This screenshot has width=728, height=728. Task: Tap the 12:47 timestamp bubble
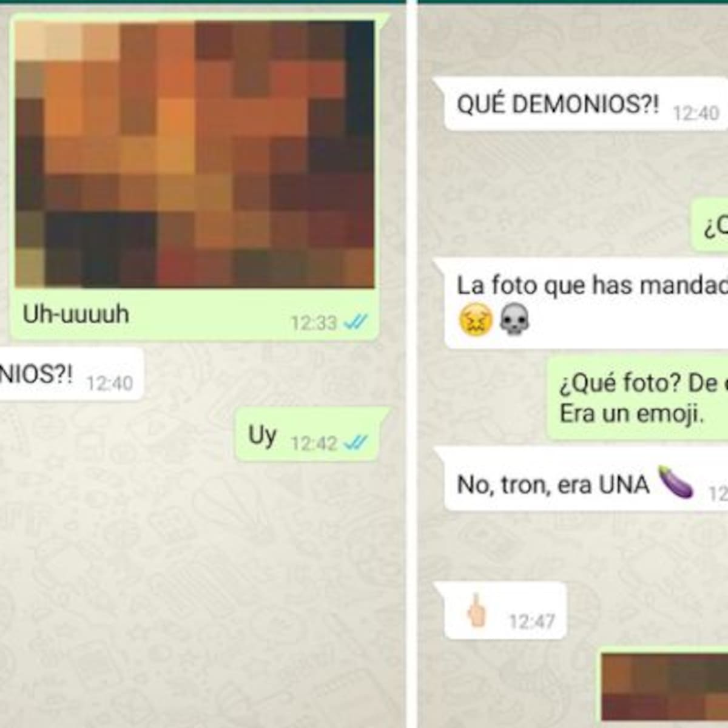point(531,622)
